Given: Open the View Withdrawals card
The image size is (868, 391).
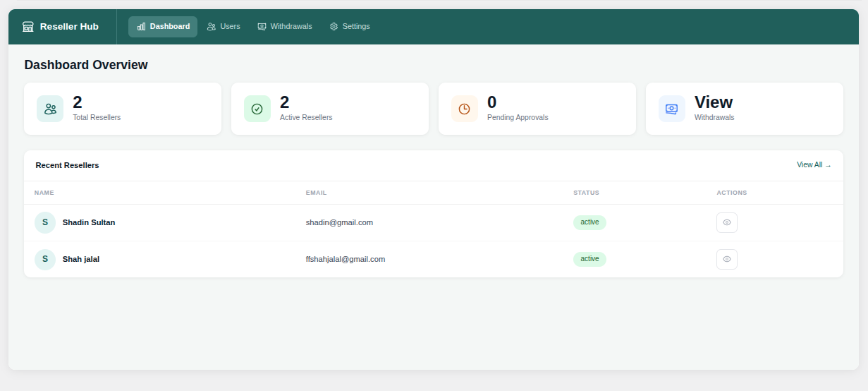Looking at the screenshot, I should 745,109.
